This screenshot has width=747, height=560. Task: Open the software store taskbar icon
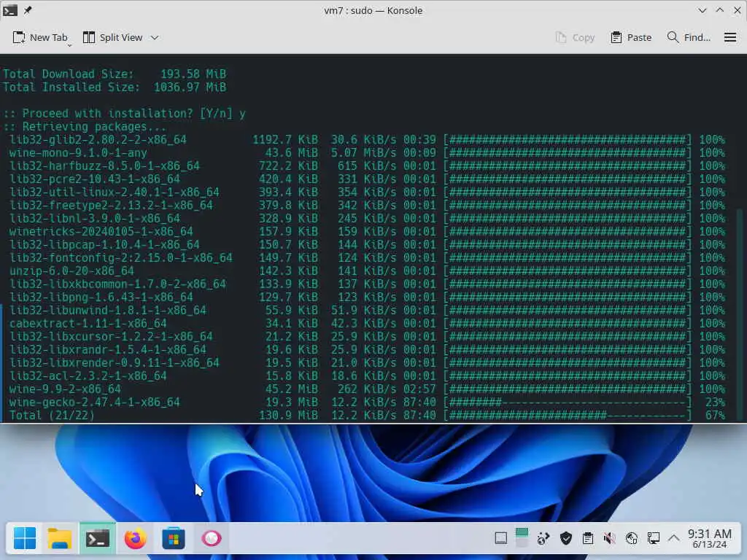click(x=174, y=539)
